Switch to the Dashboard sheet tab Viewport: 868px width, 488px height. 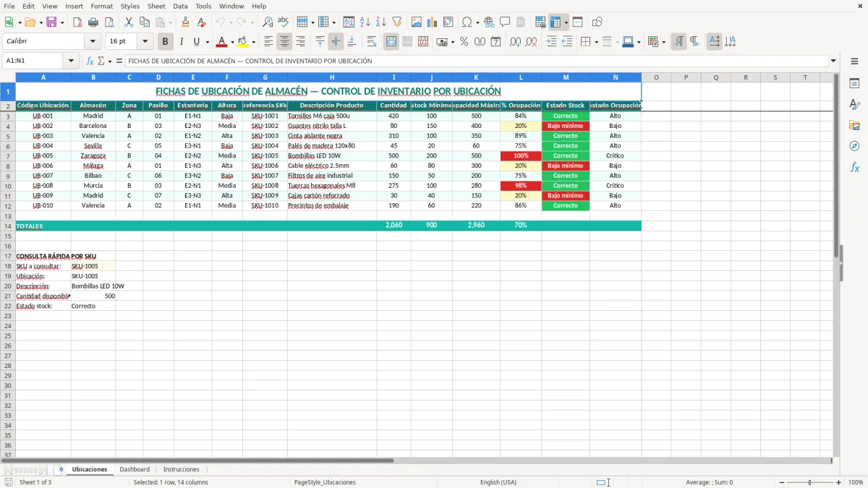pos(135,469)
